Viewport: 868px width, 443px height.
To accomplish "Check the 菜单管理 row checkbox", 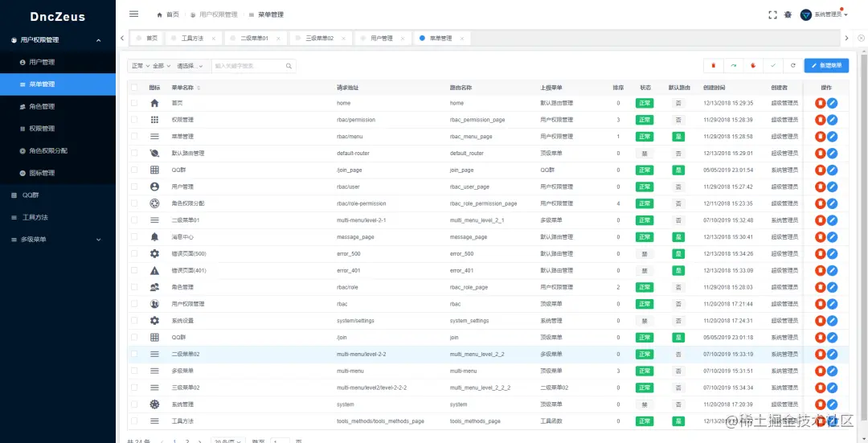I will tap(134, 136).
